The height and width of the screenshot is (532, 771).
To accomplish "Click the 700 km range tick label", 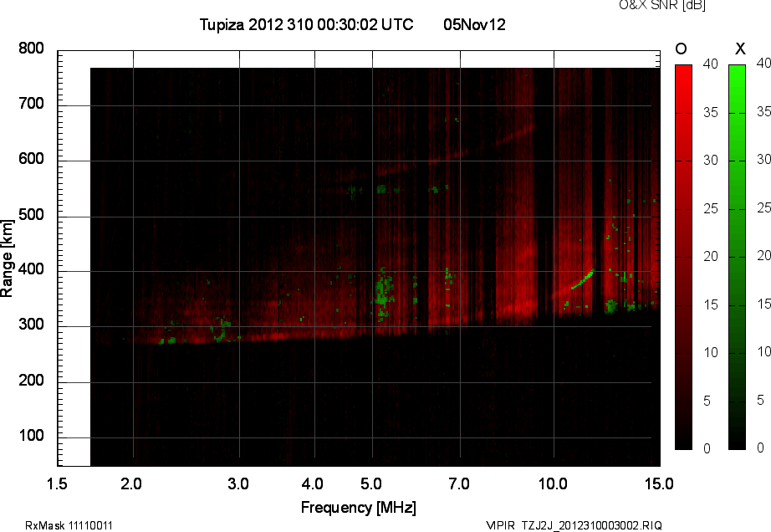I will point(31,104).
